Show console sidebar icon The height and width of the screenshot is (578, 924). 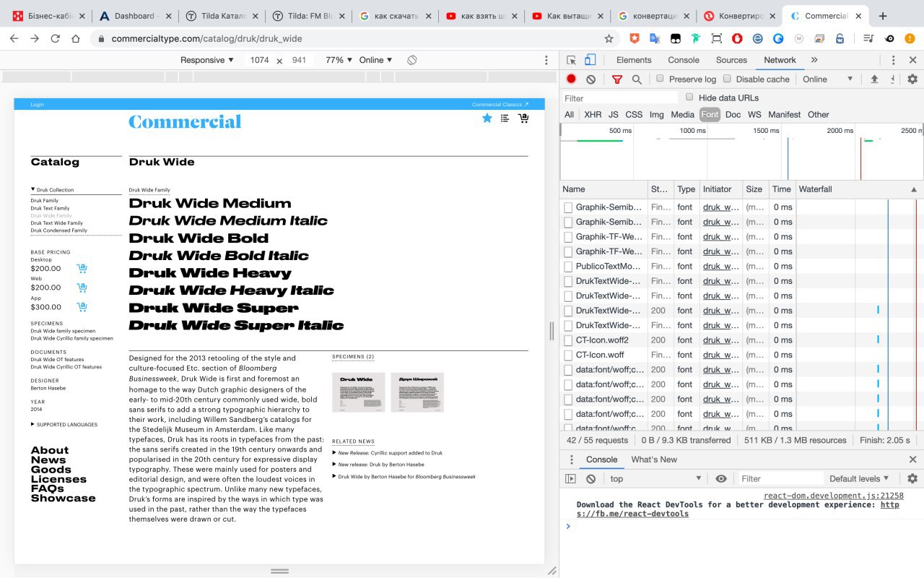(x=570, y=478)
